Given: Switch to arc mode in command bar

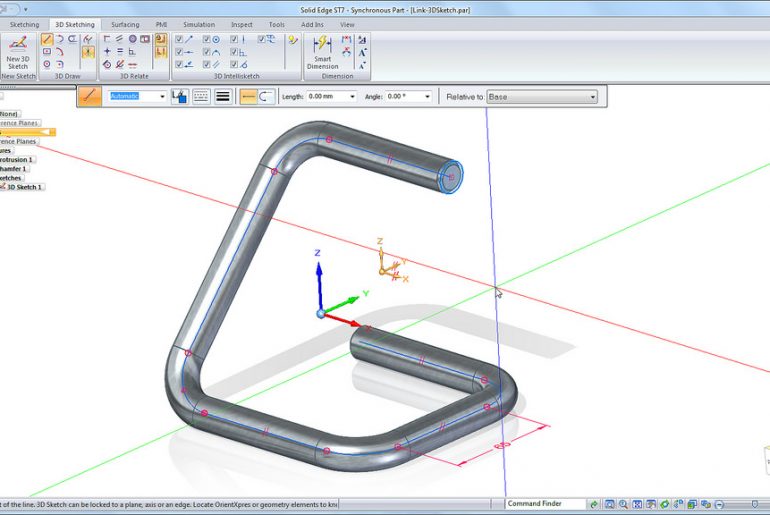Looking at the screenshot, I should pos(267,97).
